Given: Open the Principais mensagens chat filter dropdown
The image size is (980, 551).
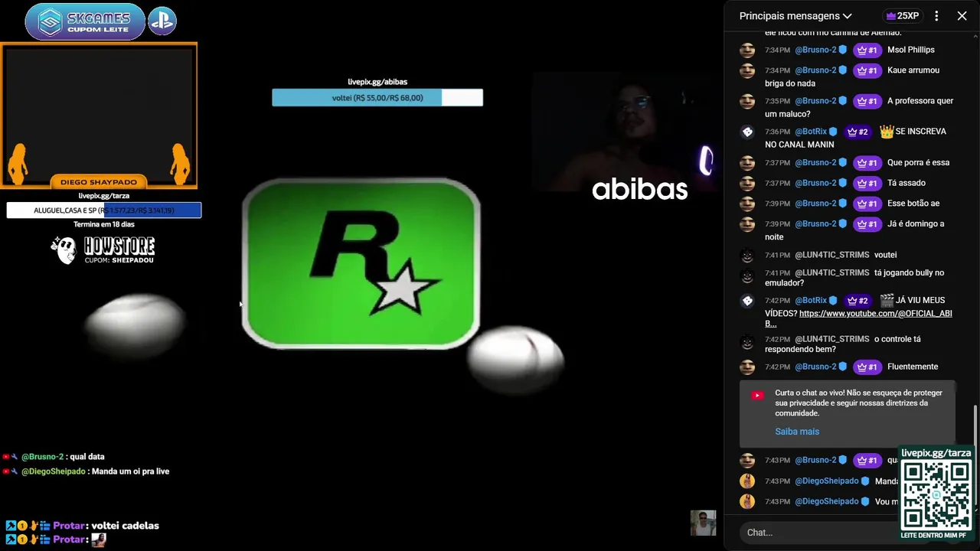Looking at the screenshot, I should 795,16.
